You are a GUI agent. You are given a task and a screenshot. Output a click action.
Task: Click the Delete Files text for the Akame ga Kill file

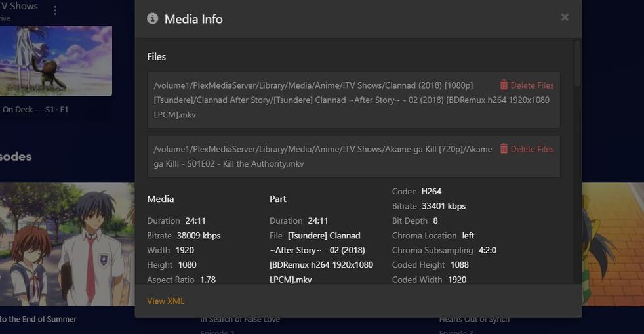click(532, 149)
